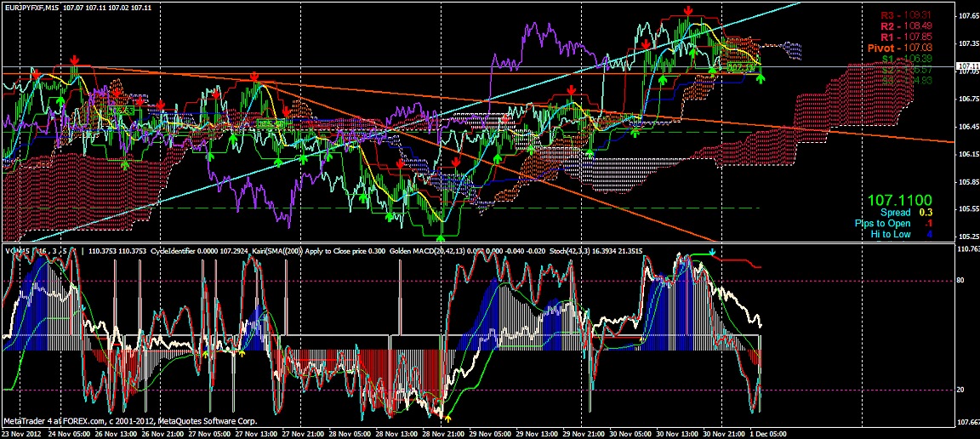Click the 29 Nov 21:00 time label
Screen dimensions: 980x439
[x=584, y=433]
